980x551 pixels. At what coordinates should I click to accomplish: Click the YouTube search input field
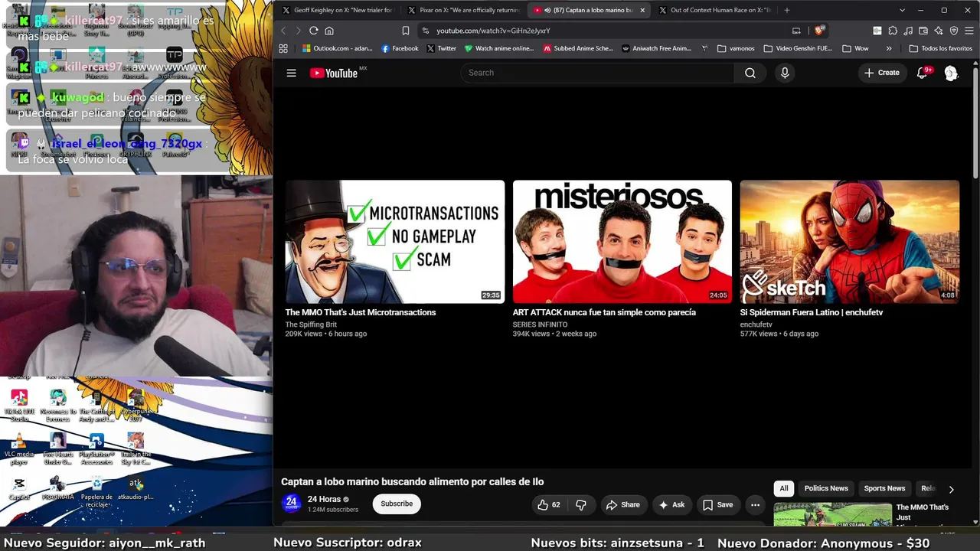pos(597,73)
